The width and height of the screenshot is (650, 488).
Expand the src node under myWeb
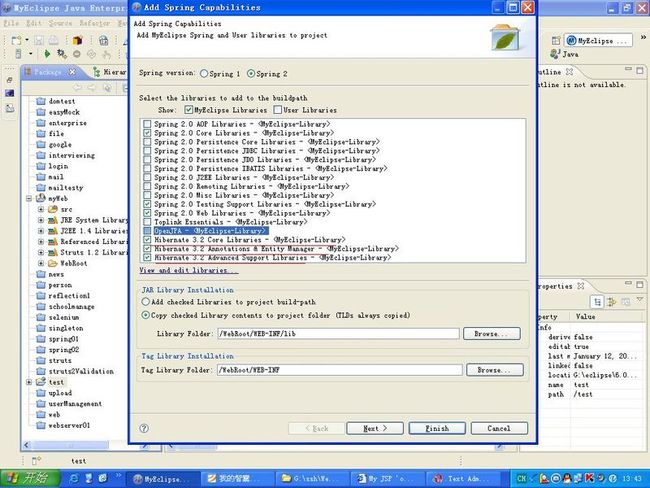click(x=41, y=209)
